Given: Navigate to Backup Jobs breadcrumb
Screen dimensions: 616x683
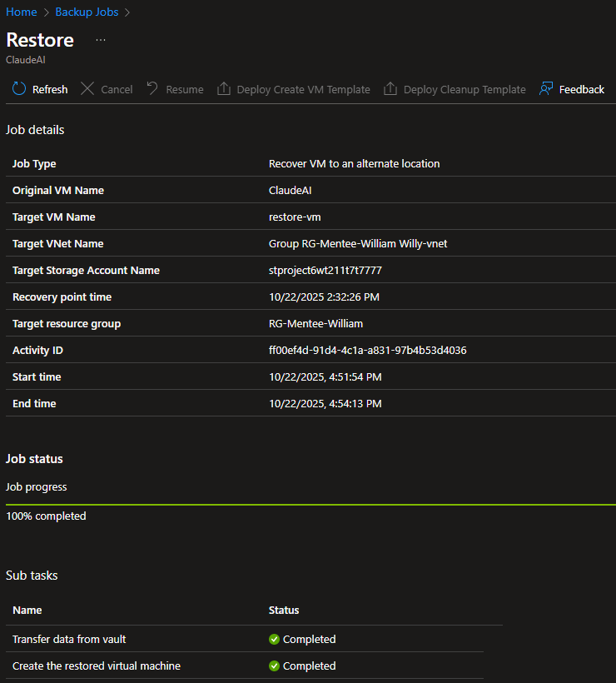Looking at the screenshot, I should 87,12.
